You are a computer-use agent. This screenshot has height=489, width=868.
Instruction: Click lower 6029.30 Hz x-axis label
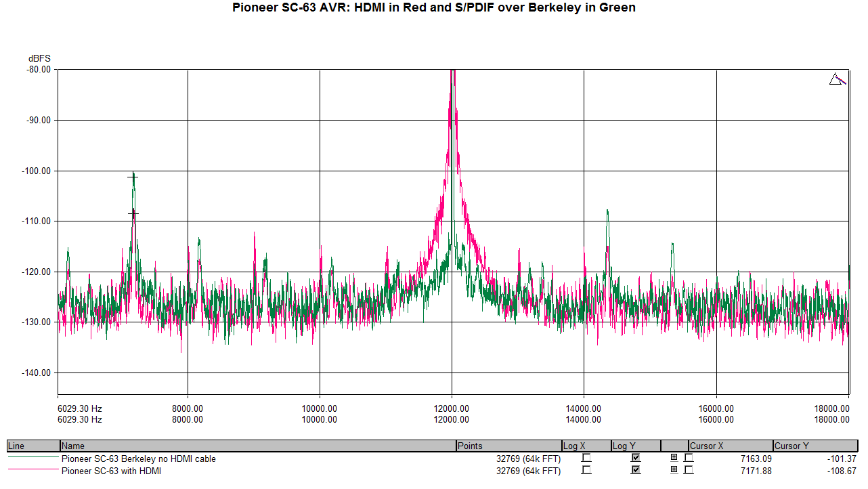(80, 419)
